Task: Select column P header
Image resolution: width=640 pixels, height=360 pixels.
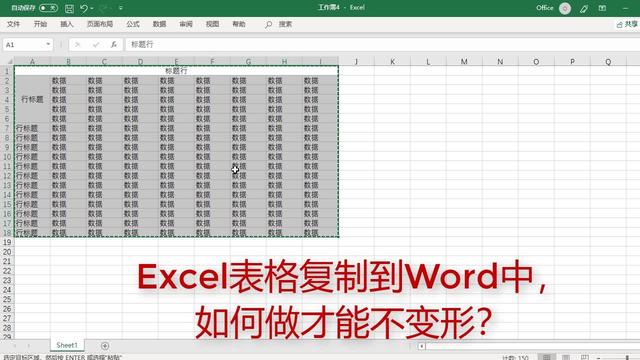Action: (x=572, y=62)
